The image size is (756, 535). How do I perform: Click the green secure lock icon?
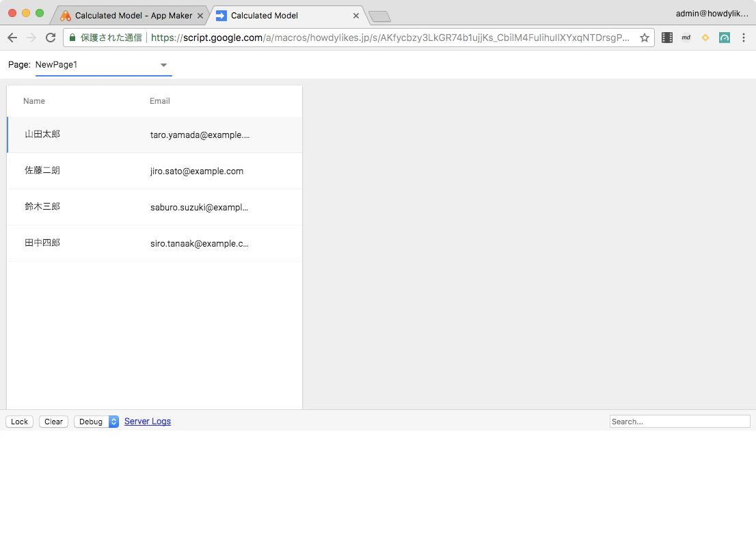[72, 38]
